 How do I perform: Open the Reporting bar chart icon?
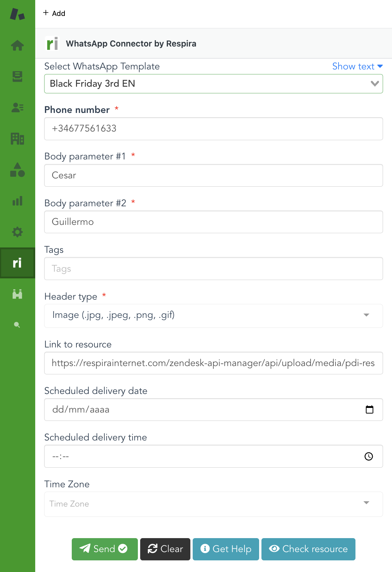[x=17, y=201]
